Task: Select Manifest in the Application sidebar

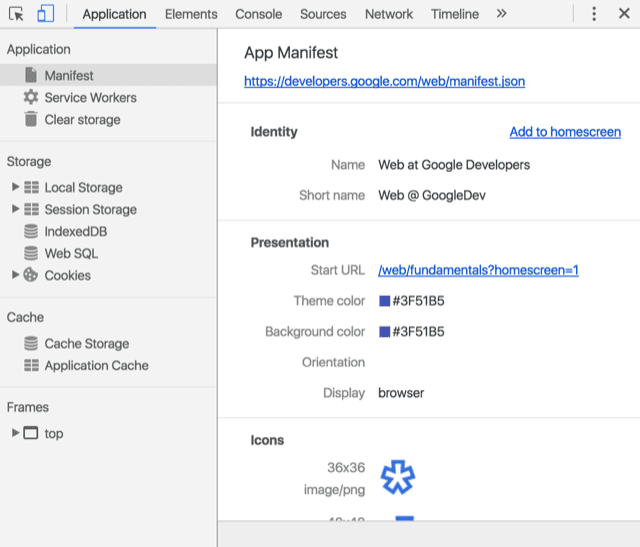Action: tap(69, 76)
